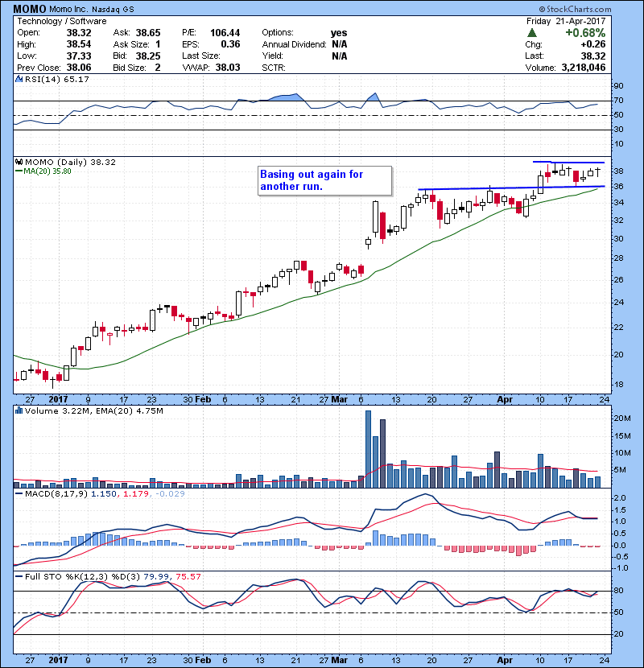Viewport: 644px width, 668px height.
Task: Click the upper blue resistance line near 39
Action: click(568, 162)
